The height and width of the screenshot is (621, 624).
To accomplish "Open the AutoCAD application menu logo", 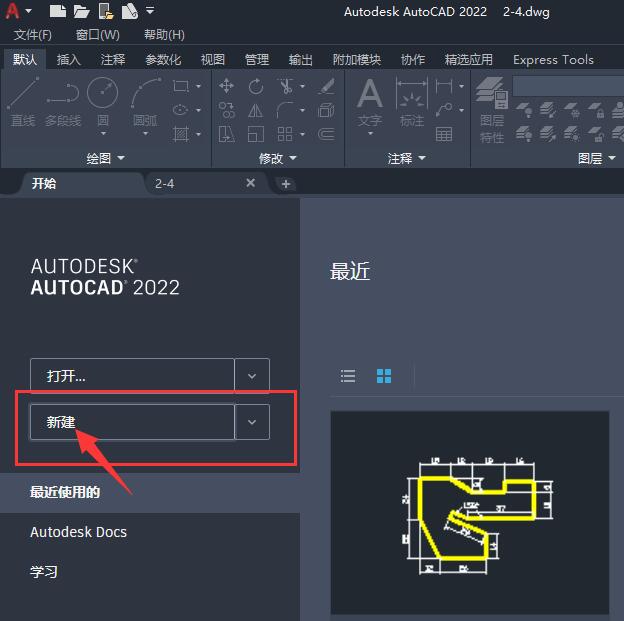I will (x=12, y=11).
